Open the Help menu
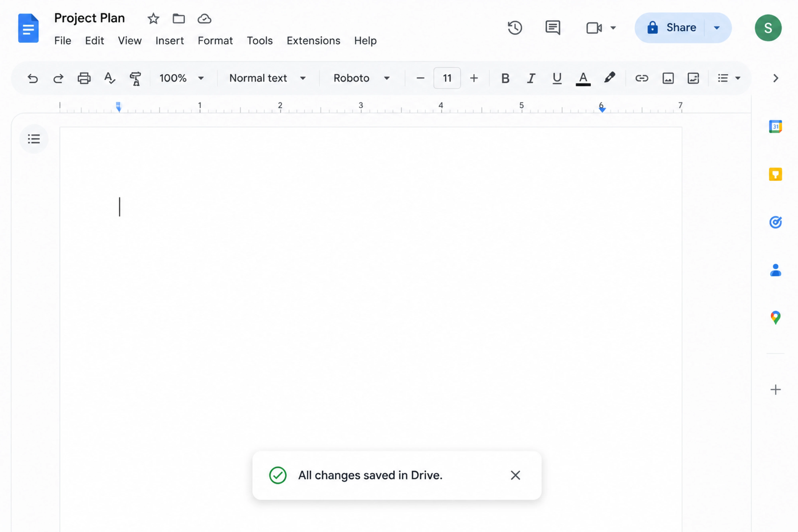The image size is (798, 532). (365, 41)
